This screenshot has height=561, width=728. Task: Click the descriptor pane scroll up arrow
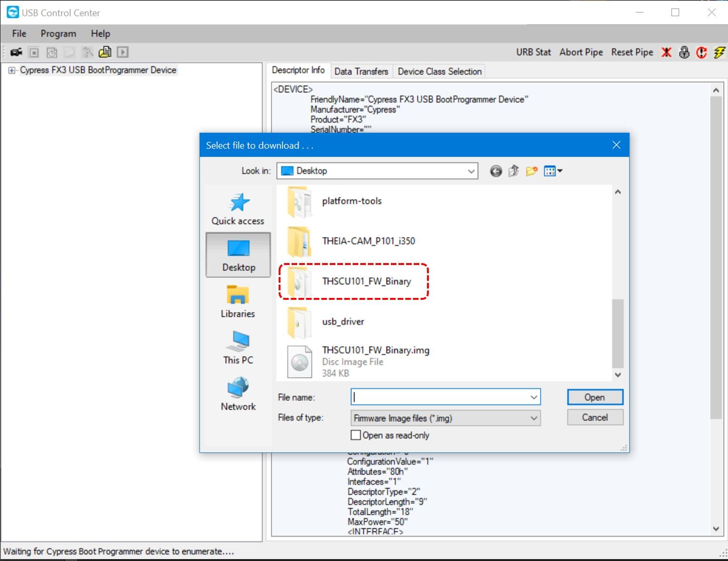[716, 90]
